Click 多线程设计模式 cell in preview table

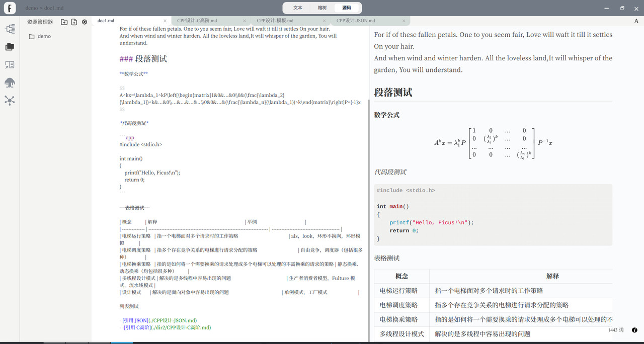402,334
